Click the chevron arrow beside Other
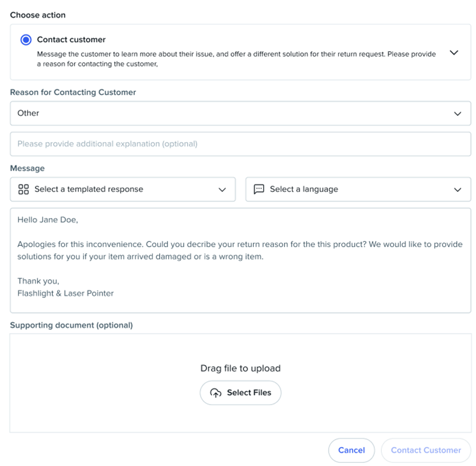 pos(457,114)
